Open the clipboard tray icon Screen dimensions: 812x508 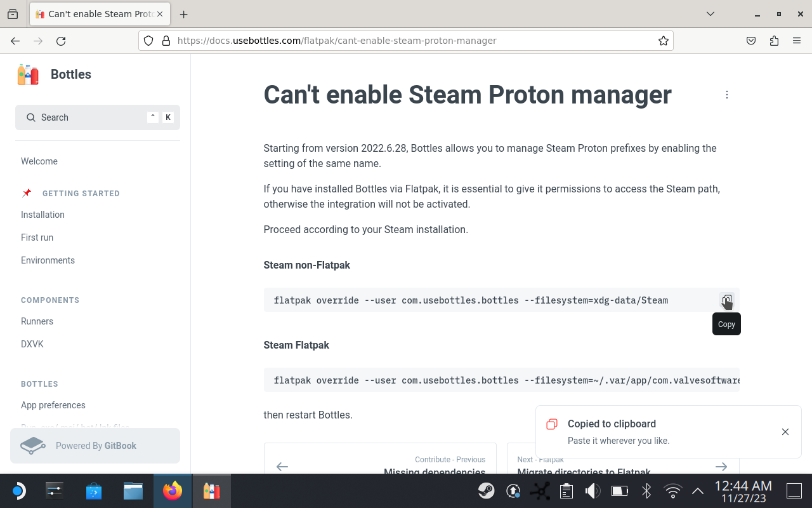pos(566,491)
